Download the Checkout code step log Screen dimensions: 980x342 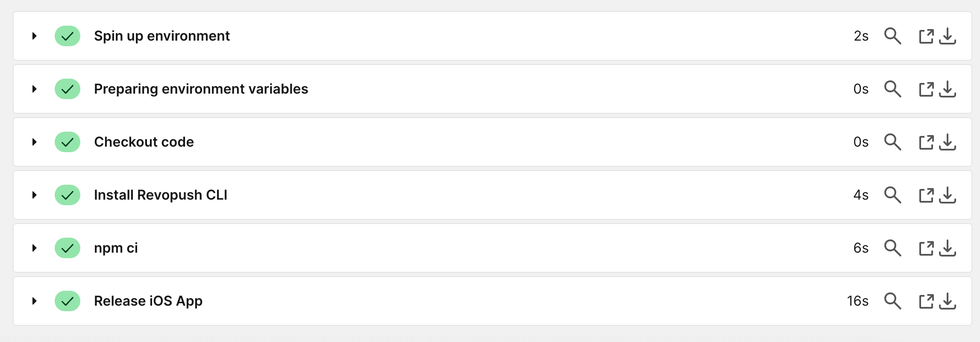point(948,142)
